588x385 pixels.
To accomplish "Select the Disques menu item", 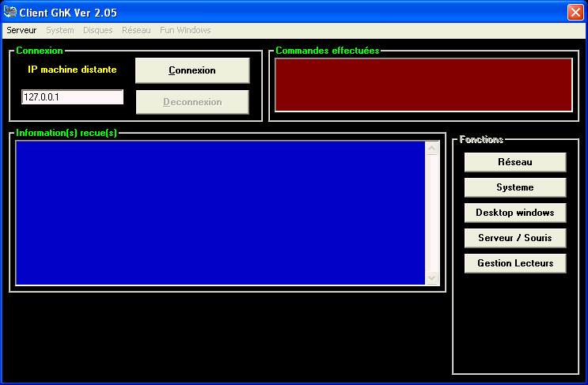I will tap(98, 30).
